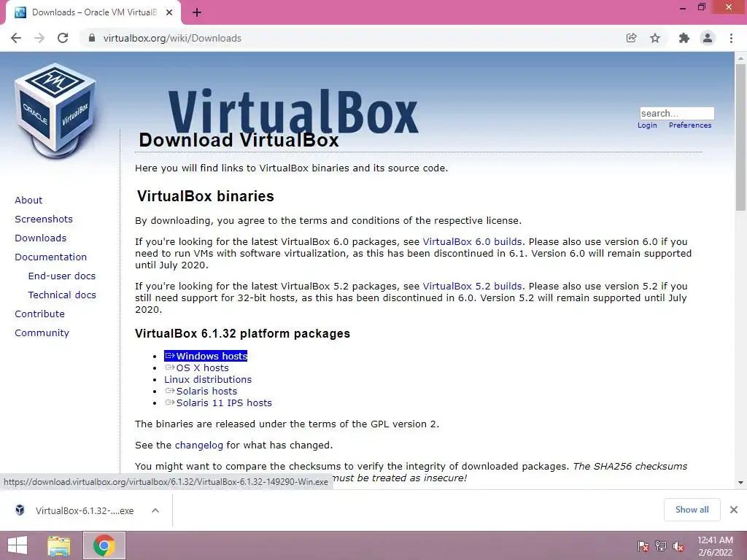
Task: Expand download item options chevron
Action: [x=155, y=510]
